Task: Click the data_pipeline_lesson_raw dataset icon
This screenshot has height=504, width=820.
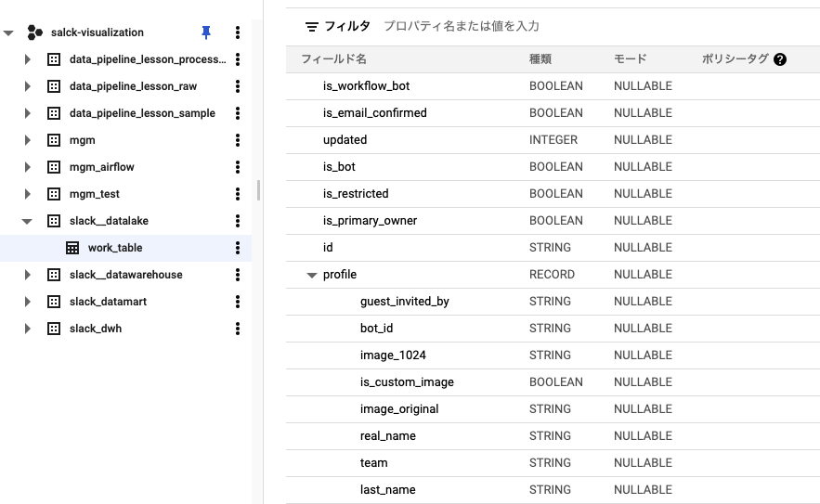Action: [x=54, y=86]
